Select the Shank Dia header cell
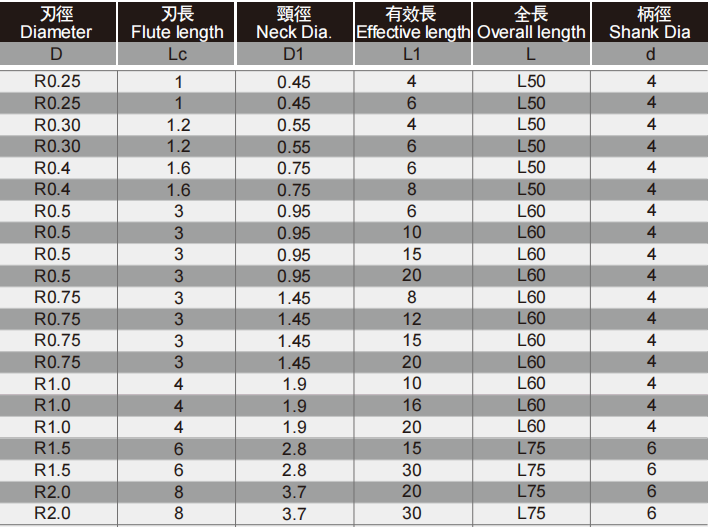 tap(650, 22)
